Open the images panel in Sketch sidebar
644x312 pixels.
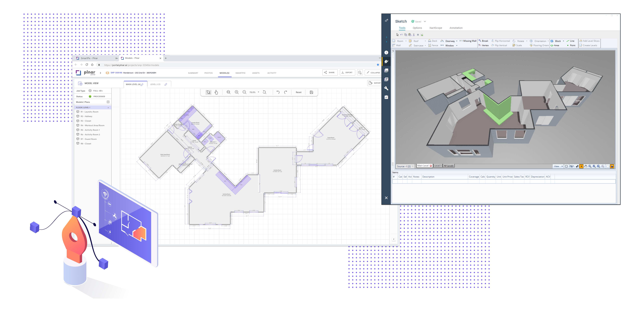tap(386, 70)
